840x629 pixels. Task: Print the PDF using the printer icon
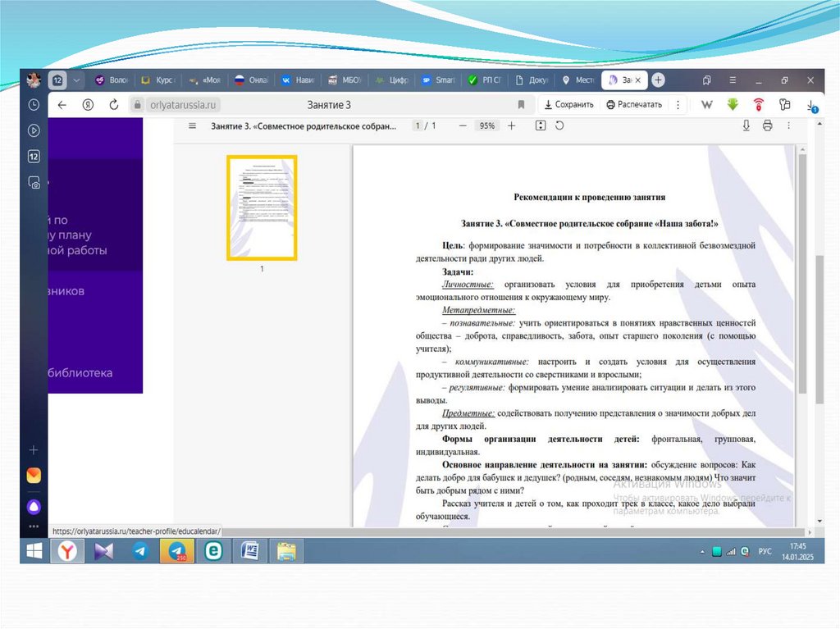[x=767, y=126]
